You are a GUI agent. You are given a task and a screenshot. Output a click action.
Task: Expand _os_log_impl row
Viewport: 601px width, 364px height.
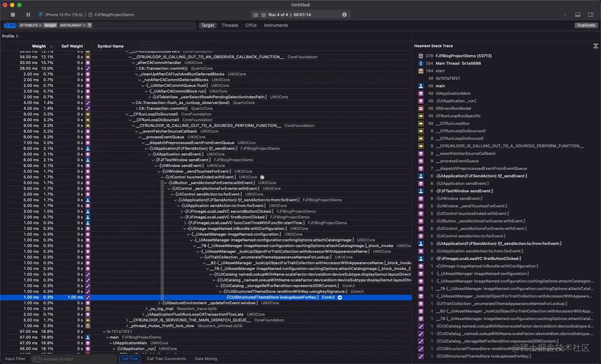(146, 309)
